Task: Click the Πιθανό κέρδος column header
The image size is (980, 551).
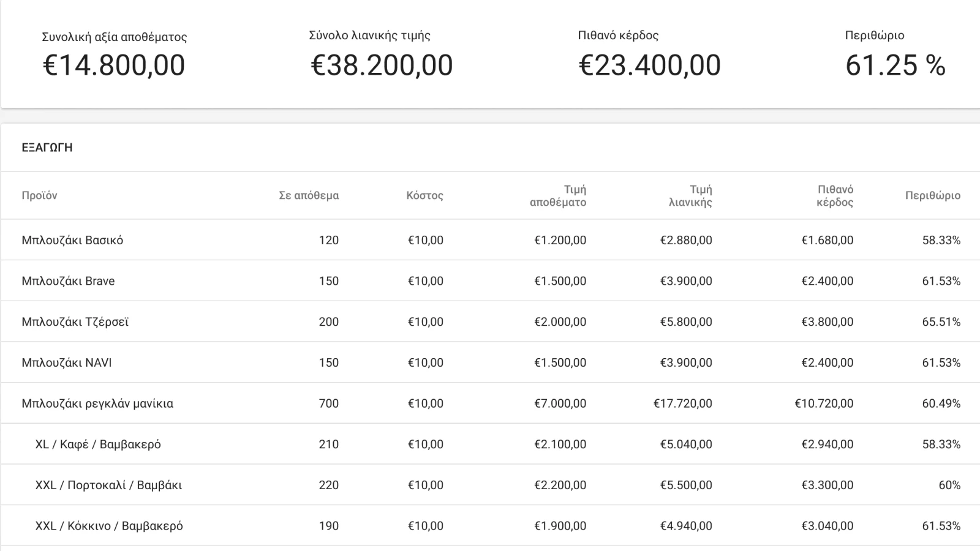Action: click(x=835, y=196)
